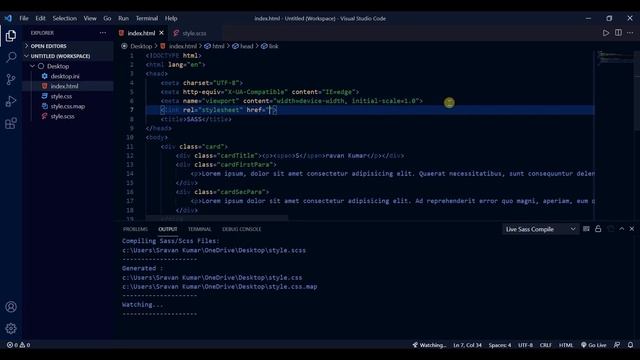Click Ln 7, Col 34 status item
The image size is (640, 360).
[467, 345]
